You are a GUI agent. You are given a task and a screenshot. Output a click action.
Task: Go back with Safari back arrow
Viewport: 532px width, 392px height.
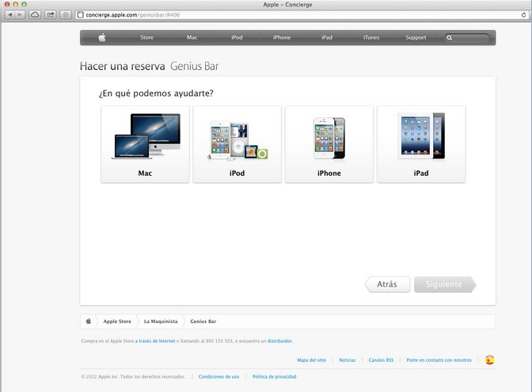10,15
